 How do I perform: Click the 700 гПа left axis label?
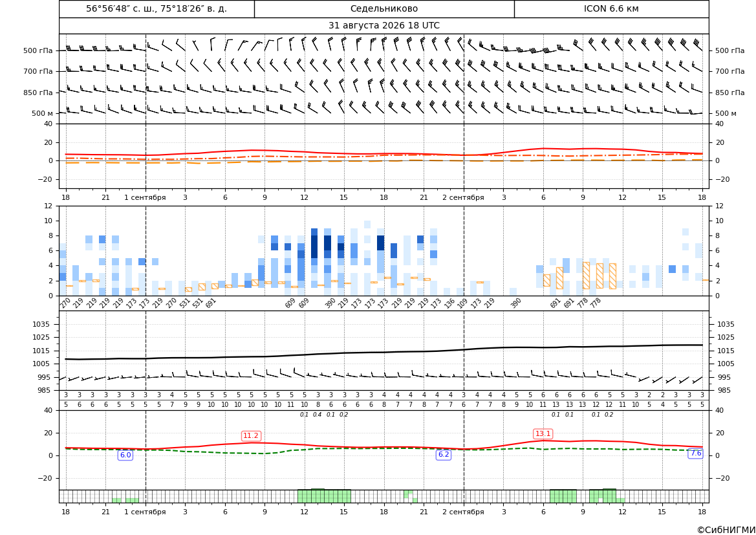(x=38, y=71)
